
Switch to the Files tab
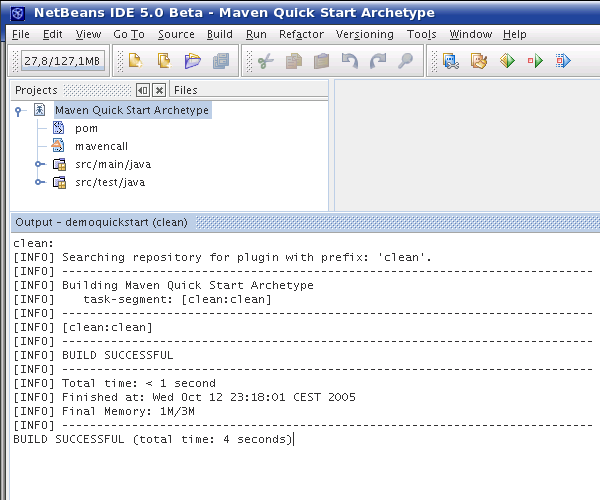click(185, 90)
